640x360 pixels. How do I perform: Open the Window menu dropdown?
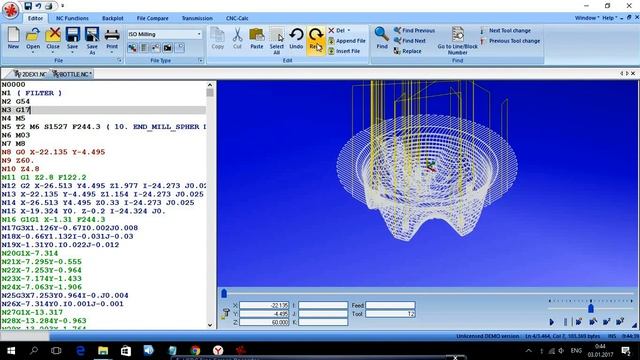pyautogui.click(x=587, y=18)
